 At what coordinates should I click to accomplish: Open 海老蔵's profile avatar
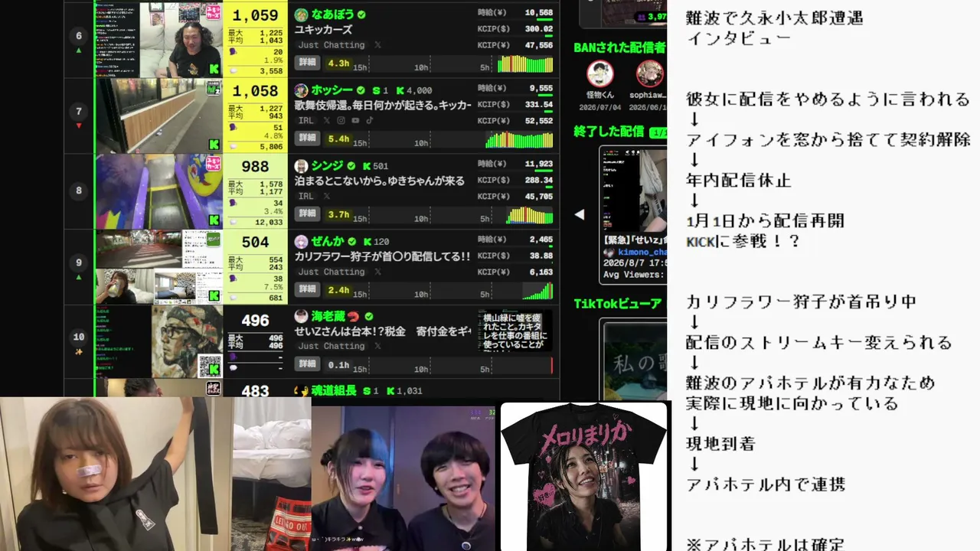point(302,316)
